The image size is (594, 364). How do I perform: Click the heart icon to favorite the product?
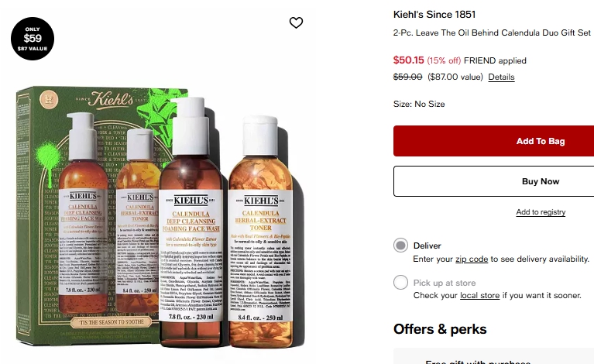pyautogui.click(x=296, y=23)
